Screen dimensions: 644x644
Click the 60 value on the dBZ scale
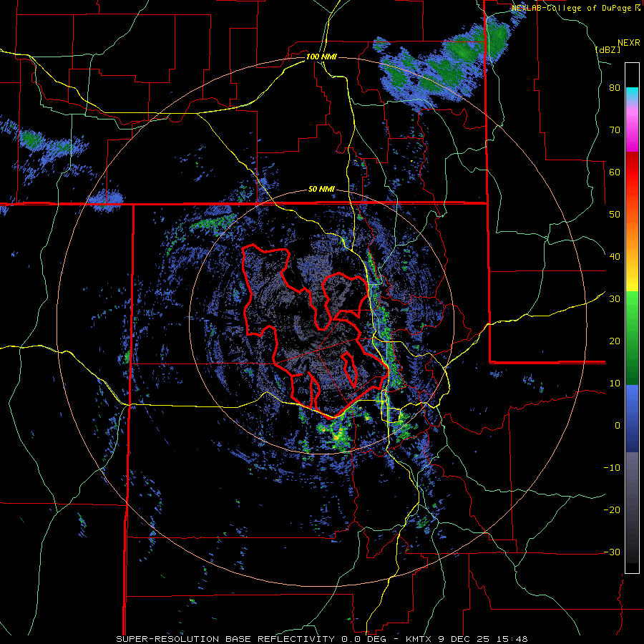[615, 172]
